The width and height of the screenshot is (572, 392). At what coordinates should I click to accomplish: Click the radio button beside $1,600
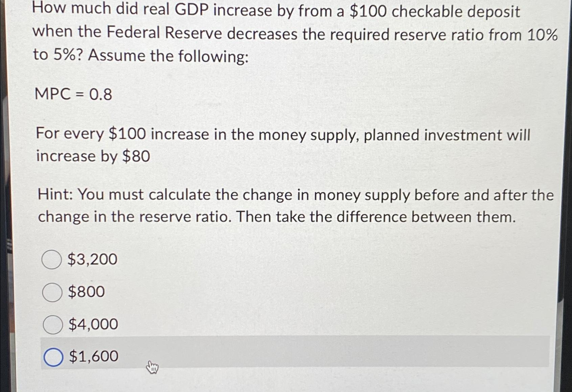point(53,356)
